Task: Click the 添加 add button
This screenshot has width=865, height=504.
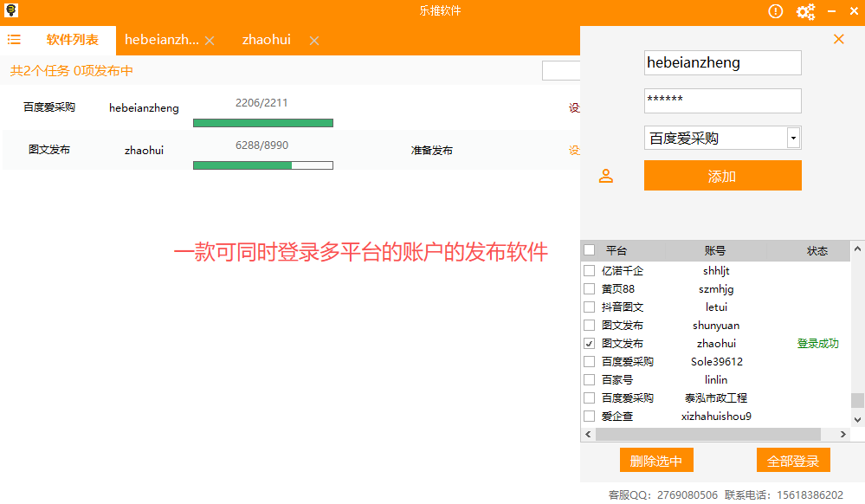Action: pyautogui.click(x=722, y=175)
